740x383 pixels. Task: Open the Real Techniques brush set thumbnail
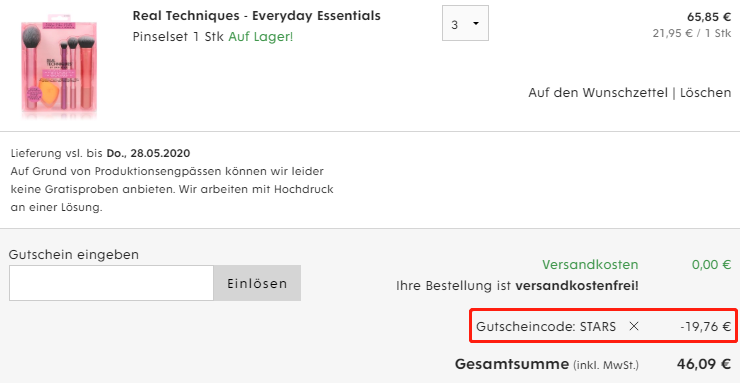(x=59, y=66)
